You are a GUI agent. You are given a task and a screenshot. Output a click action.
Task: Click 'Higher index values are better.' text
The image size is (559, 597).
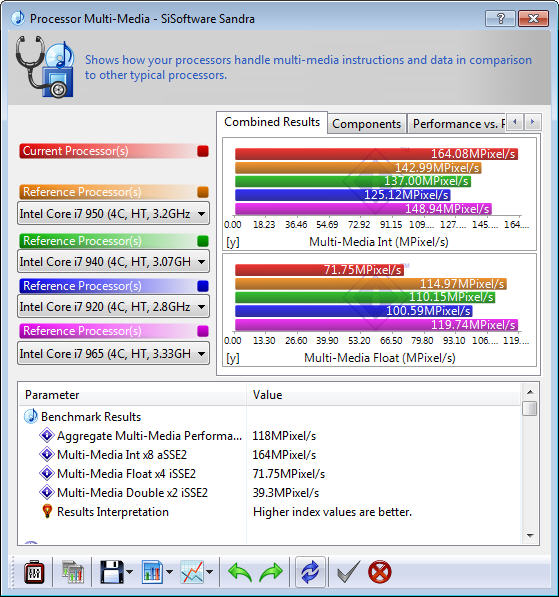coord(332,512)
